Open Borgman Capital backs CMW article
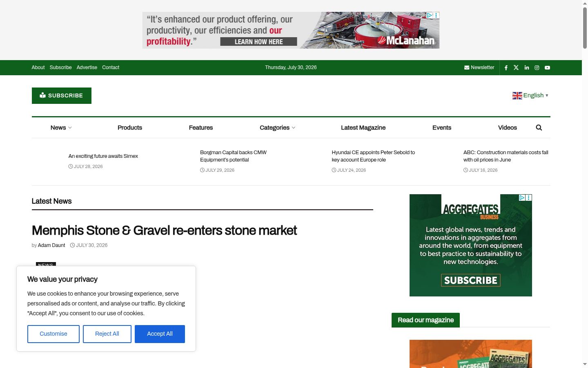 pyautogui.click(x=233, y=156)
